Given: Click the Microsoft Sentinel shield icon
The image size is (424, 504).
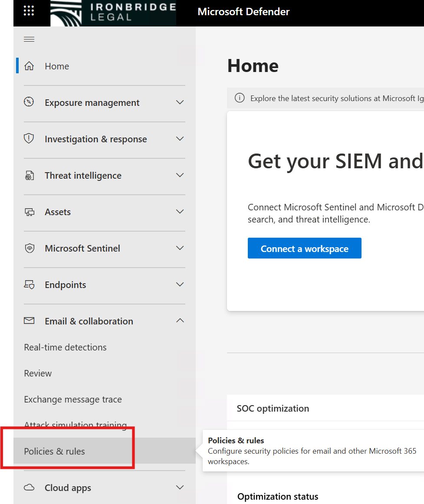Looking at the screenshot, I should [29, 249].
